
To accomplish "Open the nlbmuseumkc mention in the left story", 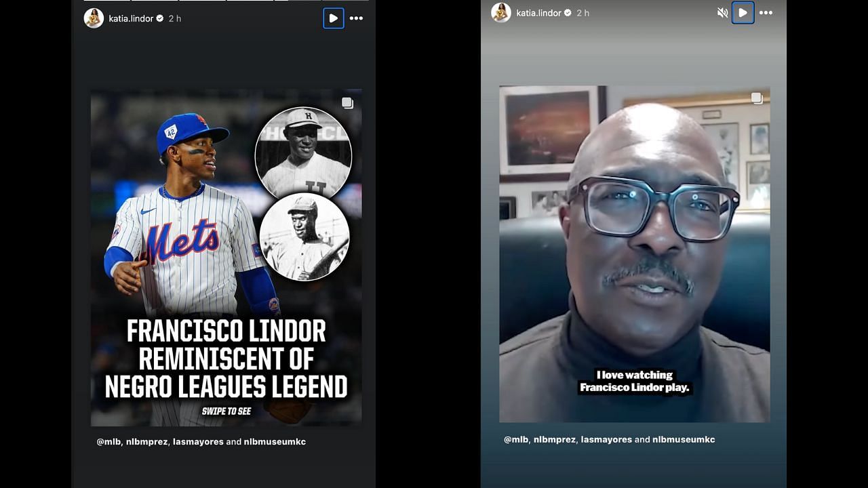I will [x=275, y=442].
